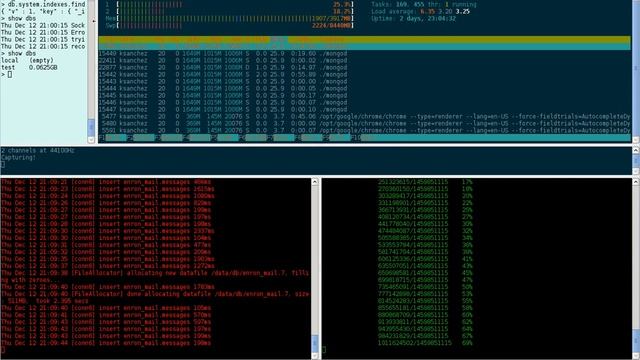
Task: Click log line at 21:09:44 insert 198ms
Action: click(x=106, y=343)
